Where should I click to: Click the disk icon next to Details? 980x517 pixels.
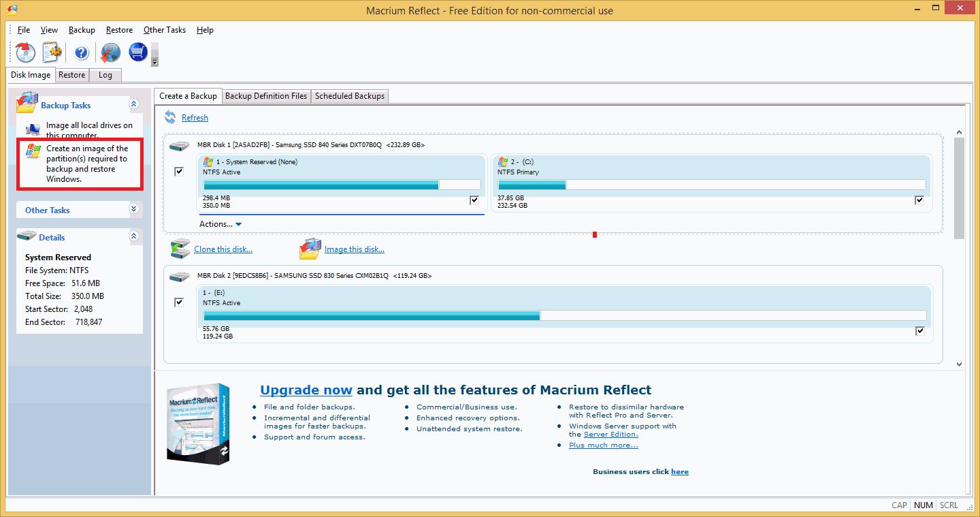pyautogui.click(x=27, y=236)
